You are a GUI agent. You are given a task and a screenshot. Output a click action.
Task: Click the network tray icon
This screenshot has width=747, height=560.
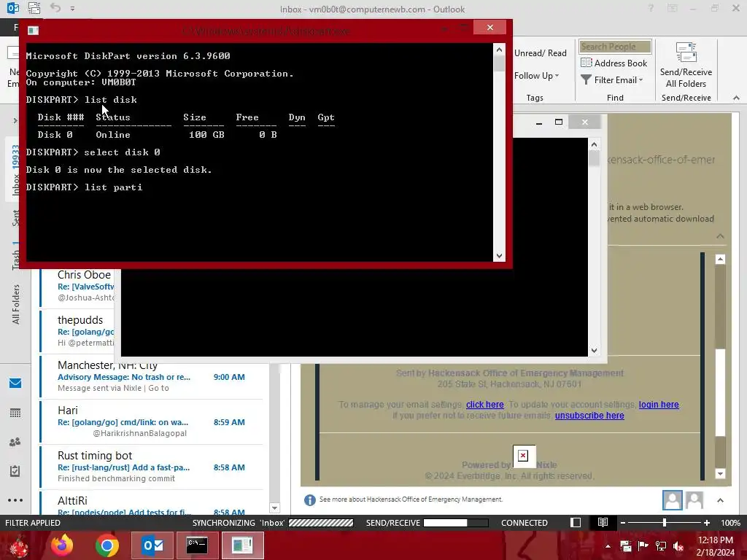click(661, 546)
